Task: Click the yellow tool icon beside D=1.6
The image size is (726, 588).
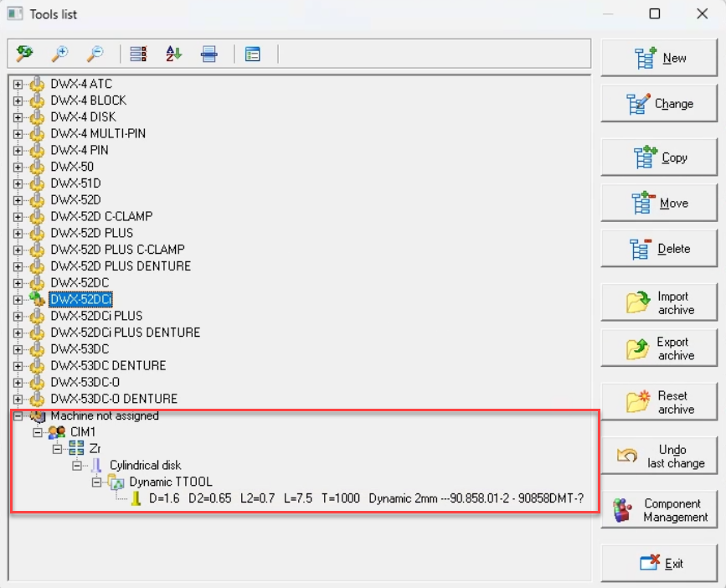Action: pyautogui.click(x=136, y=498)
